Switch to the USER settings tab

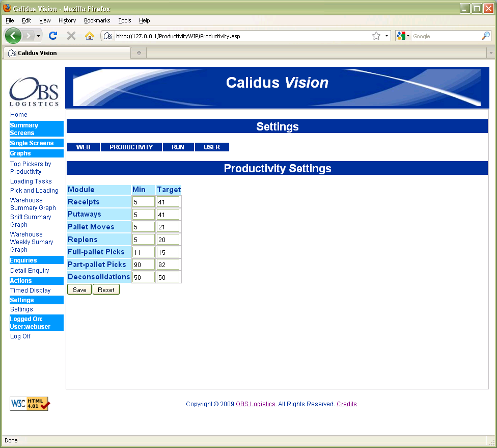coord(212,147)
